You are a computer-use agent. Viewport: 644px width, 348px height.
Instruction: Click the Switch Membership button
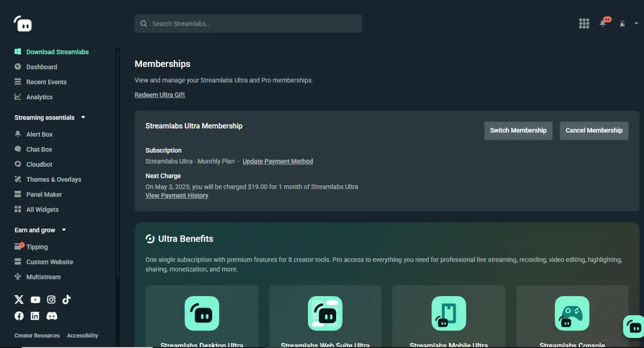tap(518, 130)
